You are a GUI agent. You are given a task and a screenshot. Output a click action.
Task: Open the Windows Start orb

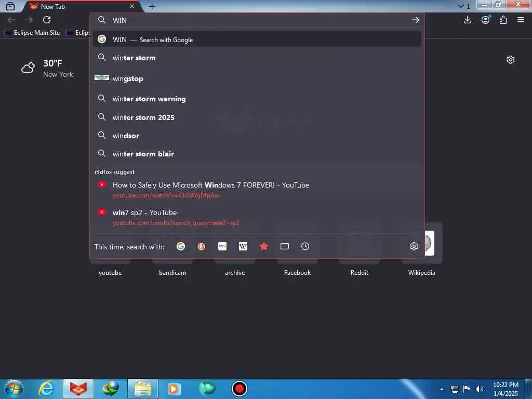click(14, 389)
